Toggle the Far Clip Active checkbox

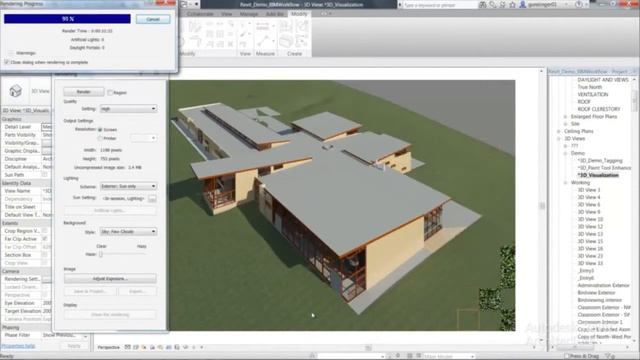[45, 239]
